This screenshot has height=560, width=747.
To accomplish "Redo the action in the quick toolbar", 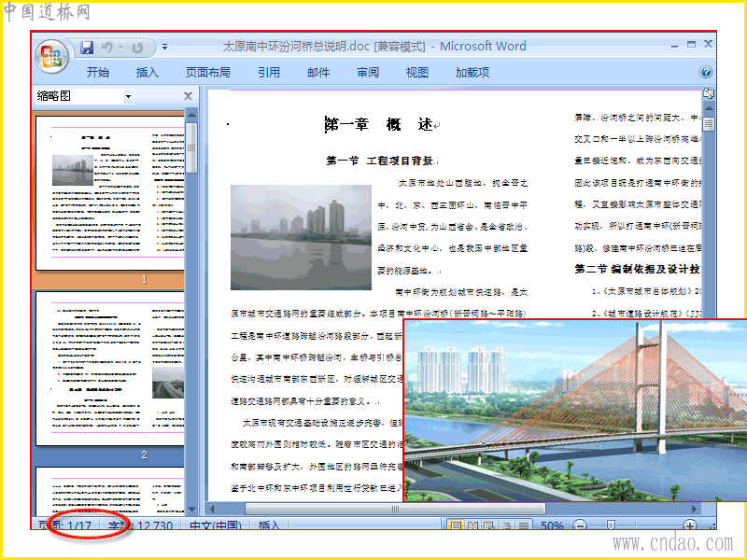I will pyautogui.click(x=137, y=48).
